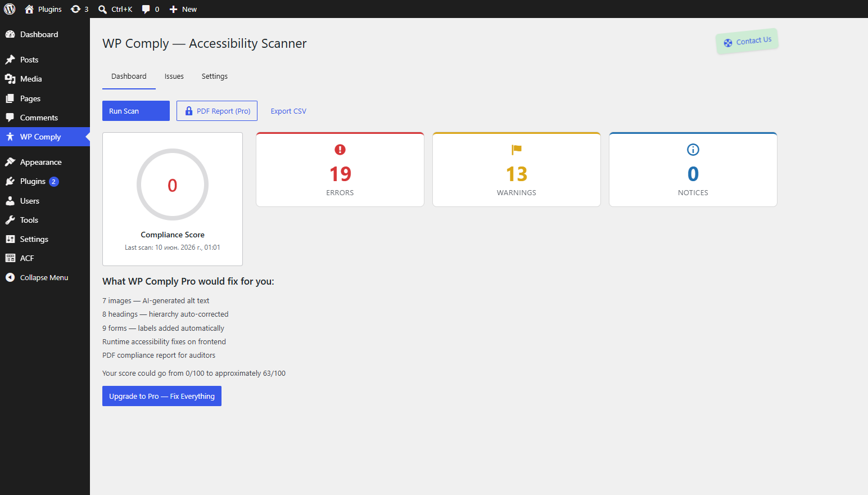Click Upgrade to Pro — Fix Everything

pos(162,396)
